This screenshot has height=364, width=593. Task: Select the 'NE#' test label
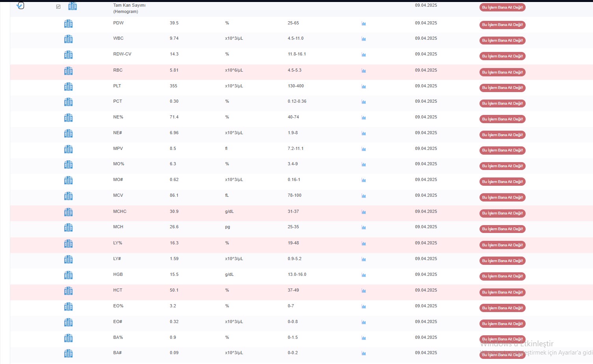[x=117, y=133]
